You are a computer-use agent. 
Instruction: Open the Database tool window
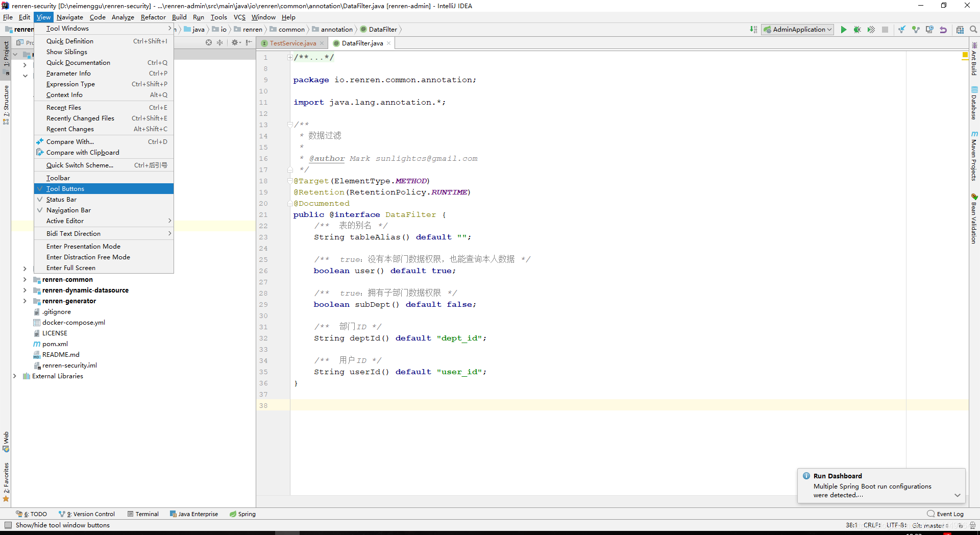coord(974,103)
